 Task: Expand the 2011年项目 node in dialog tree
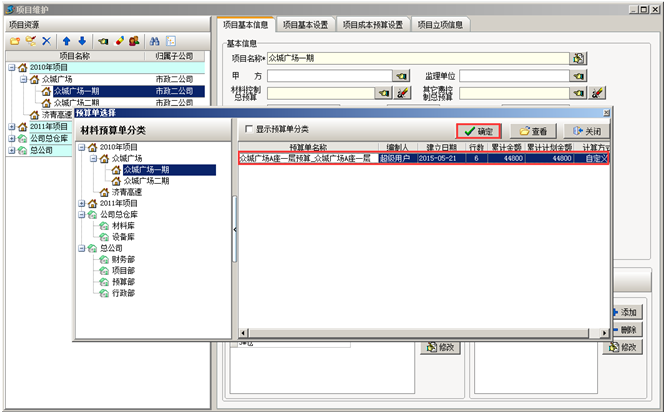pyautogui.click(x=83, y=203)
